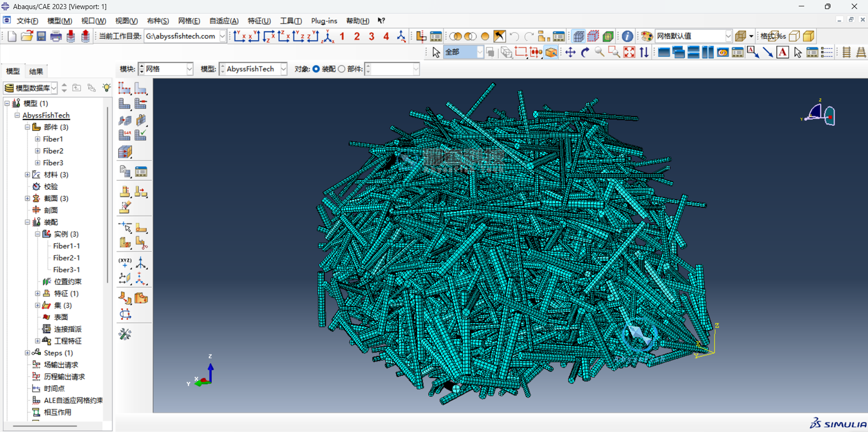Click the Cycle views arrows icon
Screen dimensions: 868x432
[x=644, y=53]
